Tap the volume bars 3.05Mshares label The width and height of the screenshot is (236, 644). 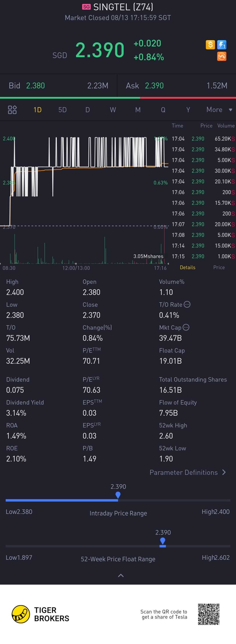[x=148, y=256]
